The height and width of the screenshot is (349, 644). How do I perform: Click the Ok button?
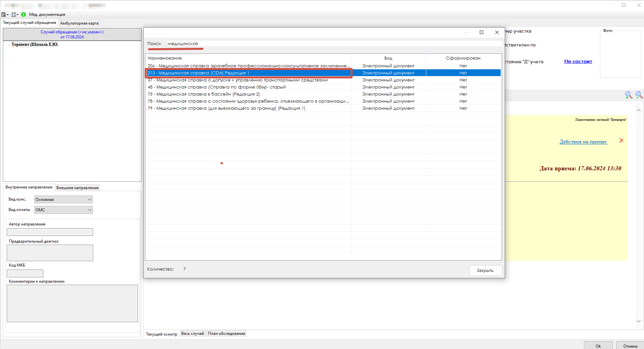point(598,346)
